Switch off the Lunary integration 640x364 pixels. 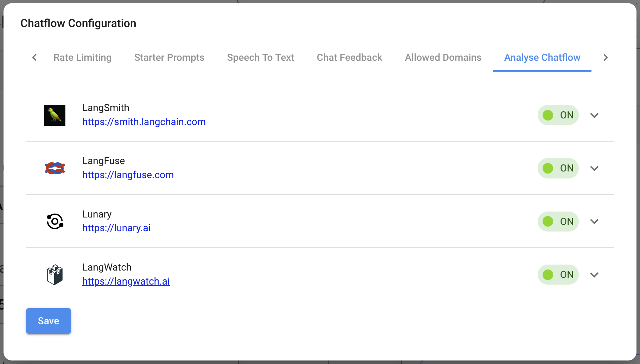558,221
